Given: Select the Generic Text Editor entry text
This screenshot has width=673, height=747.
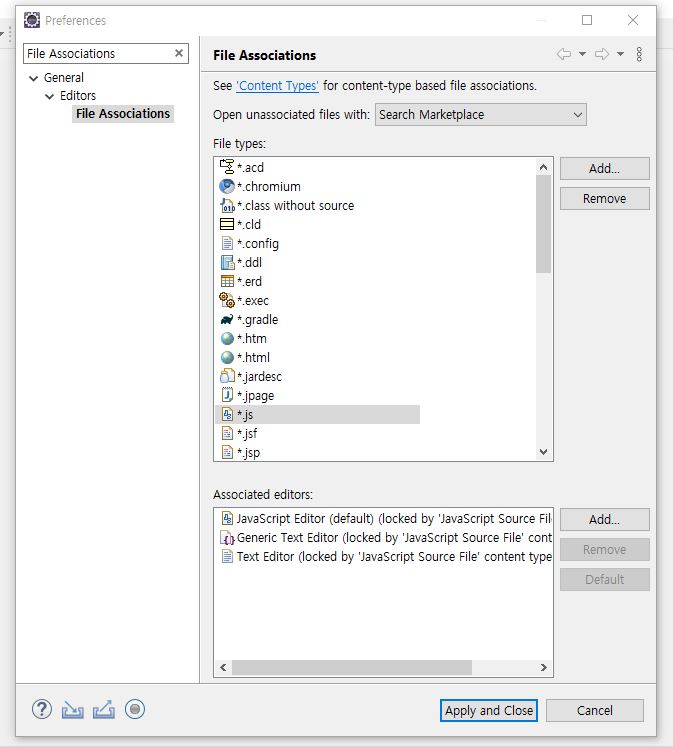Looking at the screenshot, I should [x=394, y=538].
